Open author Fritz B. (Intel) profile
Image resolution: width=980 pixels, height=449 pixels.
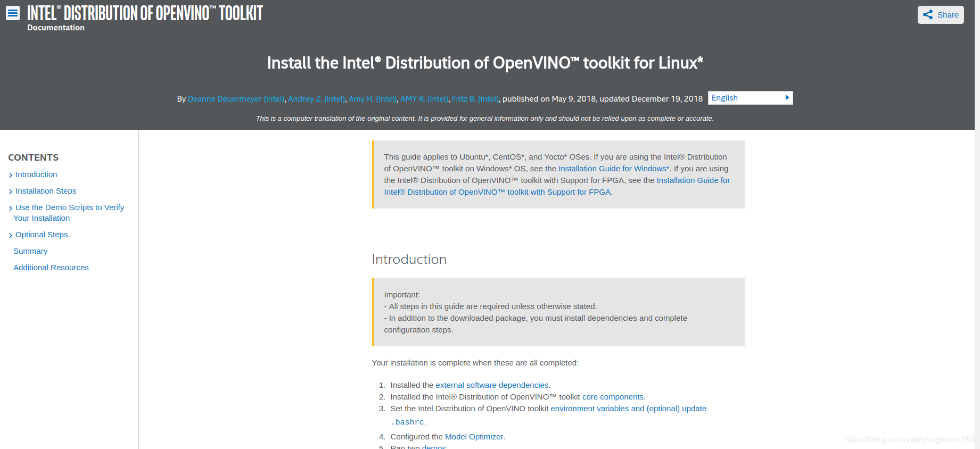(475, 99)
